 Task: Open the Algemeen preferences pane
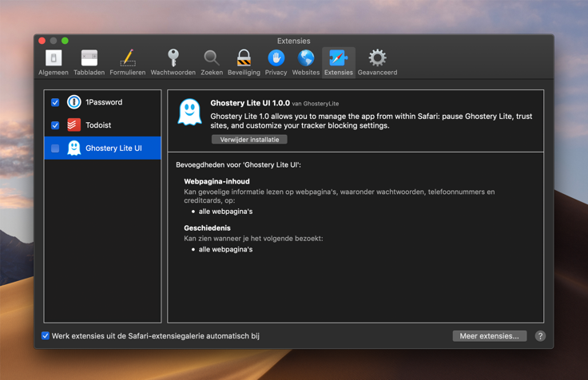point(54,62)
